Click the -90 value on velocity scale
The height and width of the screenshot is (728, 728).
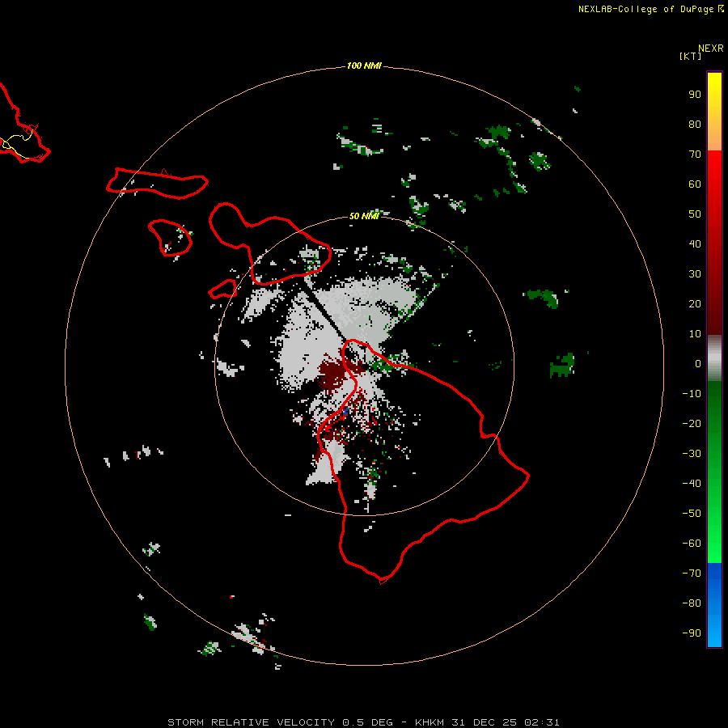coord(692,633)
